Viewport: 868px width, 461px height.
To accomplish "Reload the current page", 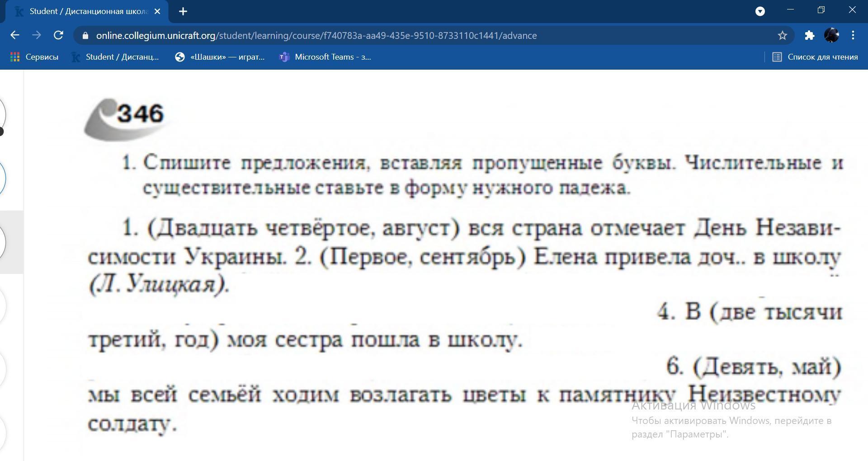I will 58,35.
